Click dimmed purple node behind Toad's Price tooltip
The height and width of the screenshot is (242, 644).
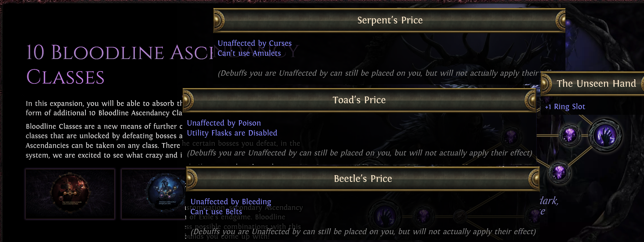coord(511,136)
